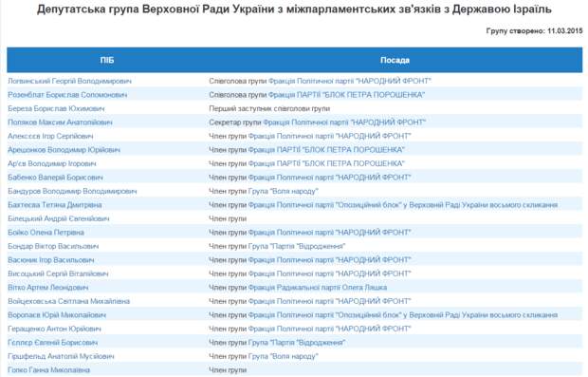Open НАРОДНИЙ ФРОНТ faction link in Логвинський row
This screenshot has width=588, height=377.
(x=350, y=81)
